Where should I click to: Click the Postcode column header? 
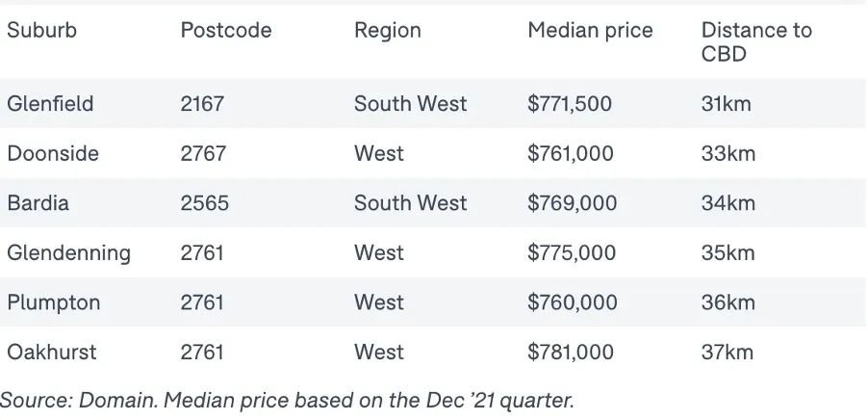click(226, 30)
